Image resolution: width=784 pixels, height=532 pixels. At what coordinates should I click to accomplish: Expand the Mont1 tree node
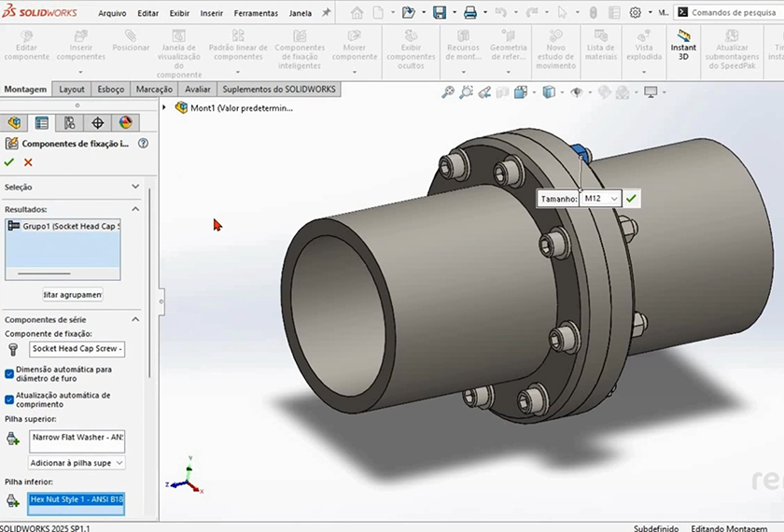tap(165, 107)
